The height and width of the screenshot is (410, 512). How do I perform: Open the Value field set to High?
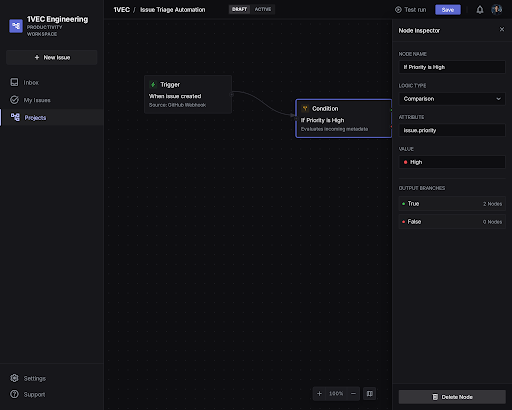pos(452,162)
